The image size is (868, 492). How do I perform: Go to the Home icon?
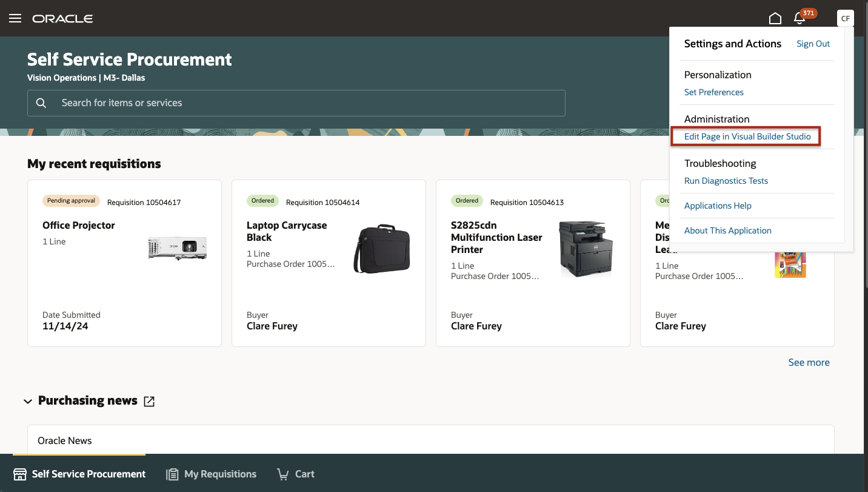coord(775,18)
